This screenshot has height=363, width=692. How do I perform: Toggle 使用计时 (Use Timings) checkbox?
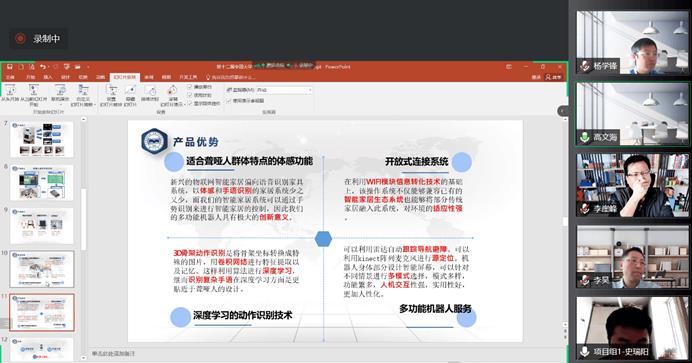[189, 95]
